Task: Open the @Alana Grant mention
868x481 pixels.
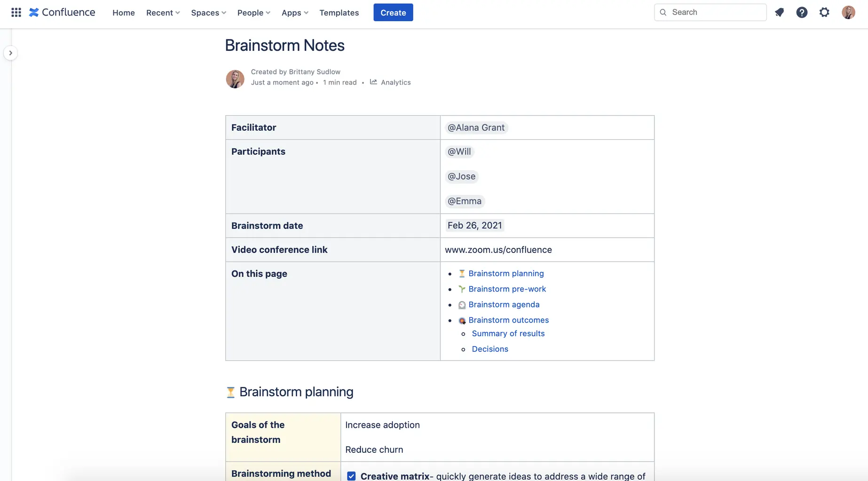Action: (x=476, y=127)
